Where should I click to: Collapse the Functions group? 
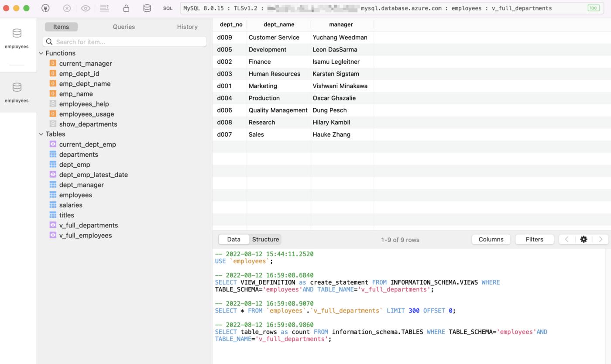coord(41,53)
